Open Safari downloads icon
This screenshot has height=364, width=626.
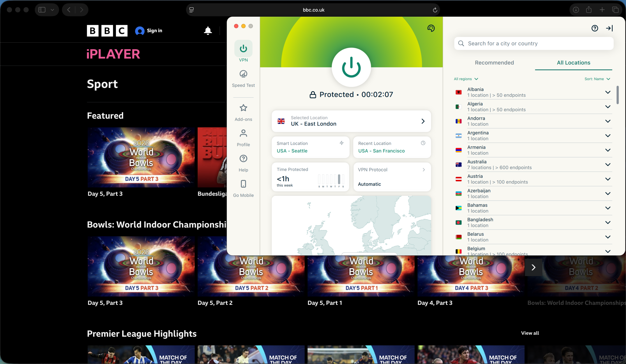click(x=576, y=10)
